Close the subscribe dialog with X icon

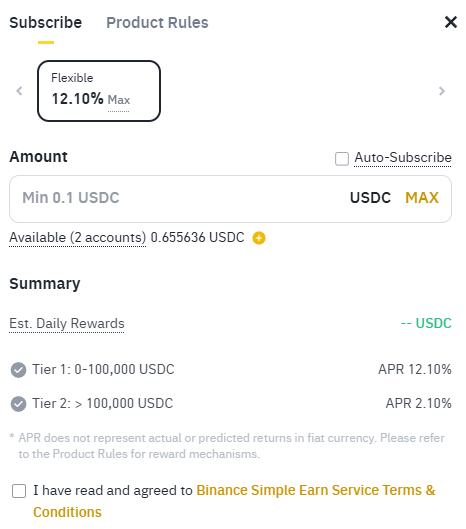450,22
